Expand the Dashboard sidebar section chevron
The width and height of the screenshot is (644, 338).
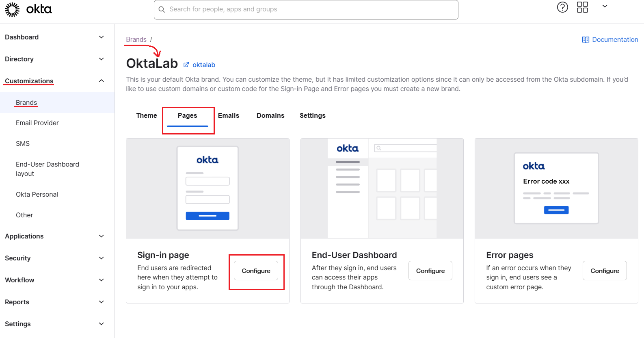tap(102, 37)
